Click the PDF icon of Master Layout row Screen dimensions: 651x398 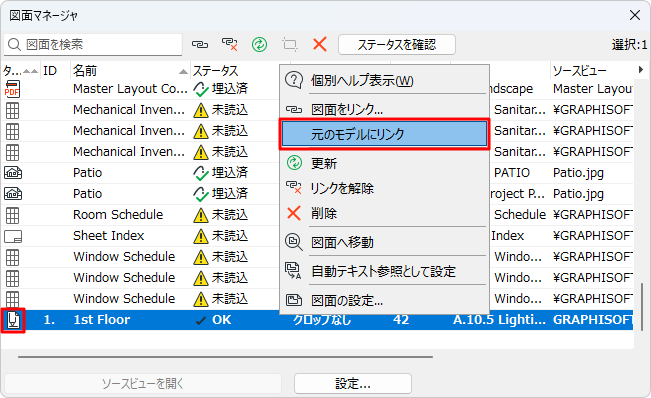[x=12, y=89]
